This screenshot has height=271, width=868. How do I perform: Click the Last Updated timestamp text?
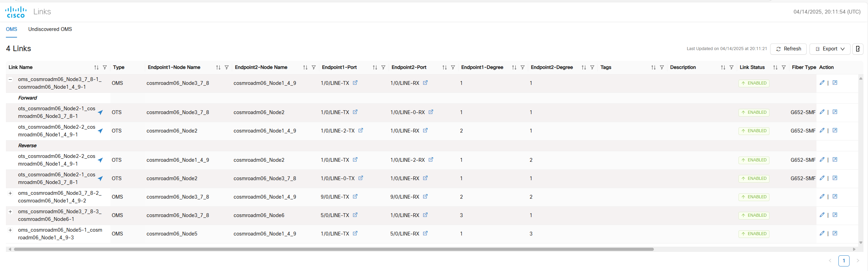coord(727,49)
